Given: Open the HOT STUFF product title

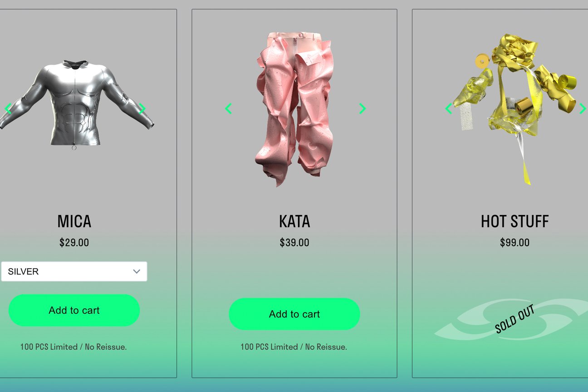Looking at the screenshot, I should point(514,221).
